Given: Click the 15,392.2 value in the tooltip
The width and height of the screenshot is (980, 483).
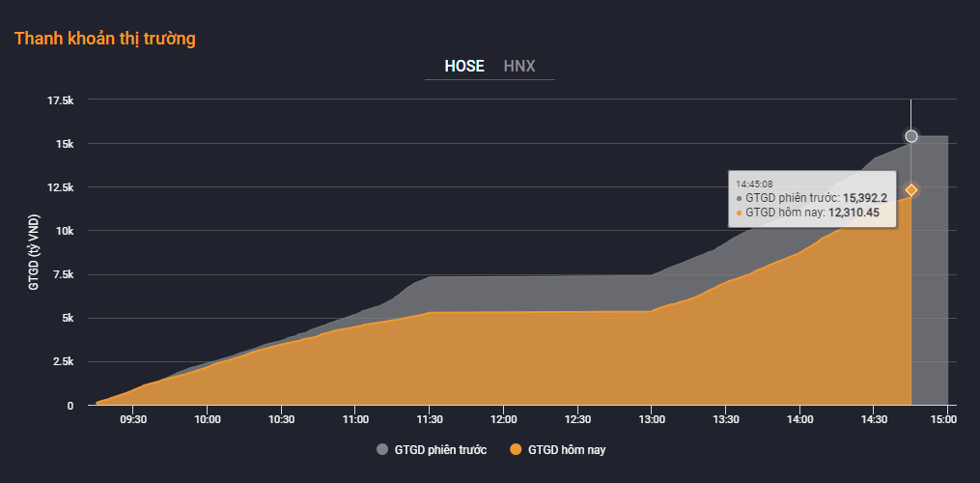Looking at the screenshot, I should 864,198.
